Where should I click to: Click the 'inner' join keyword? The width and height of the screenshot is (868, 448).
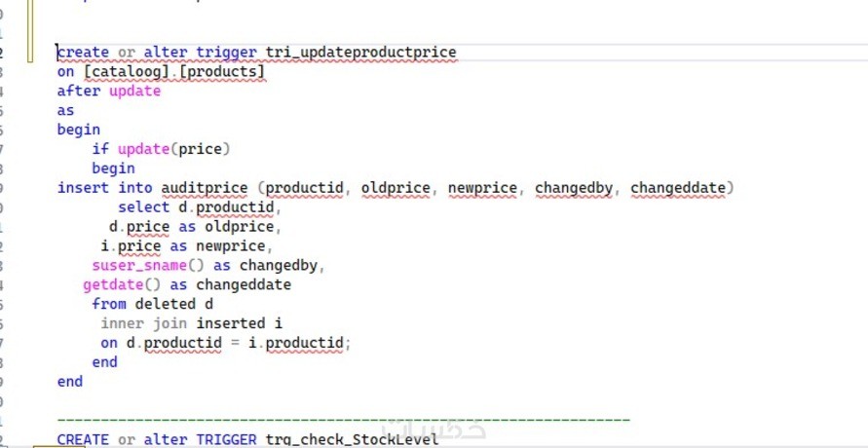tap(122, 322)
